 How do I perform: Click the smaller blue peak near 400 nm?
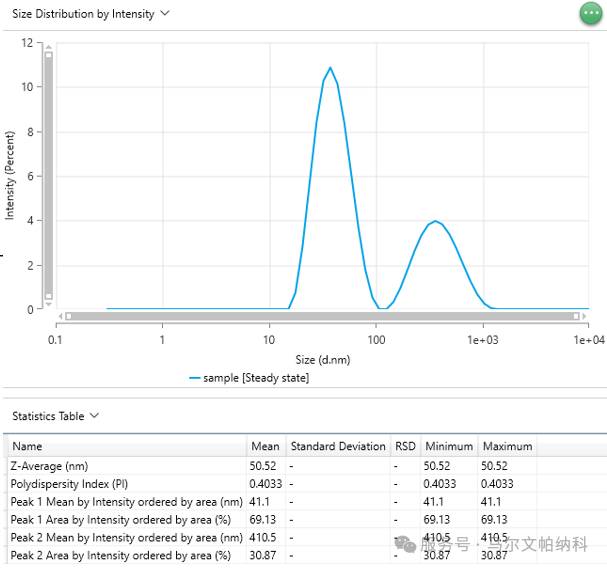[436, 222]
